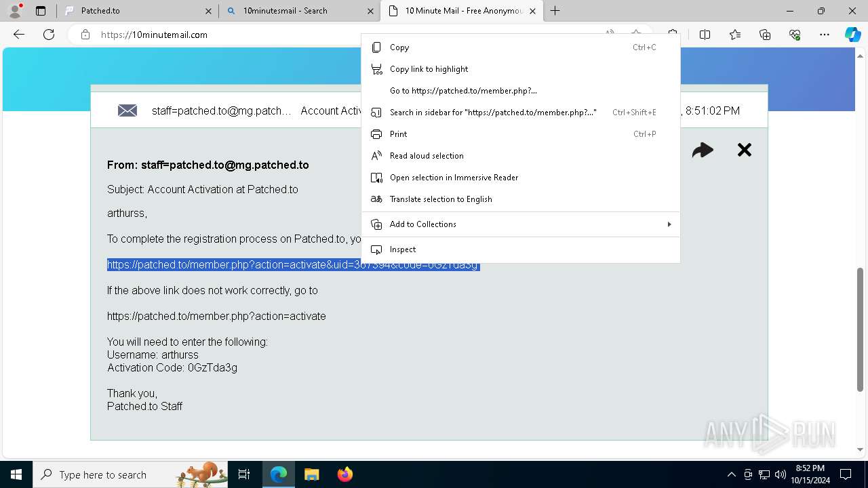Switch to the 10minutesmail Search tab

point(300,11)
